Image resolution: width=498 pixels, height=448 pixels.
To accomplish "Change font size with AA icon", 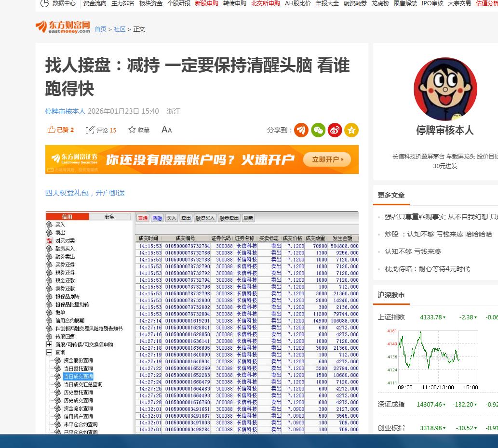I will point(166,130).
